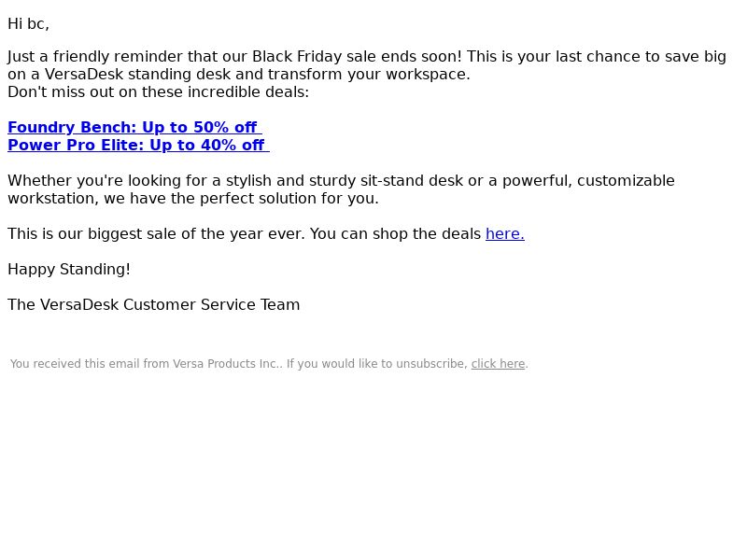The height and width of the screenshot is (560, 747).
Task: Click the "Happy Standing!" line
Action: [69, 270]
